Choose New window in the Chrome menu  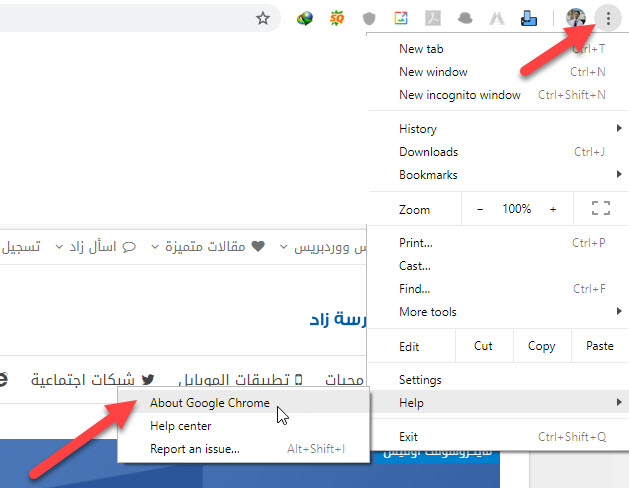pos(498,72)
